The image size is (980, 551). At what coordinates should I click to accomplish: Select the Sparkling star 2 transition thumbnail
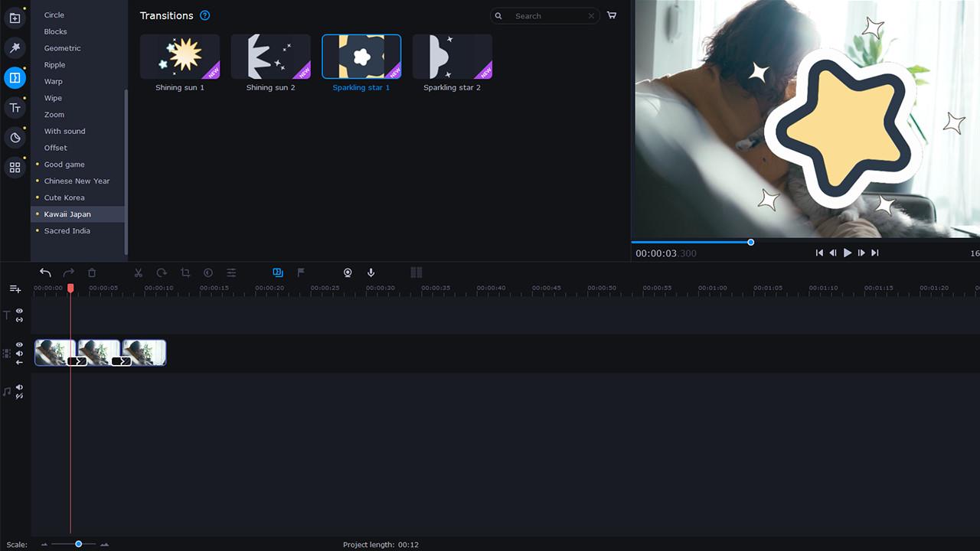(452, 56)
